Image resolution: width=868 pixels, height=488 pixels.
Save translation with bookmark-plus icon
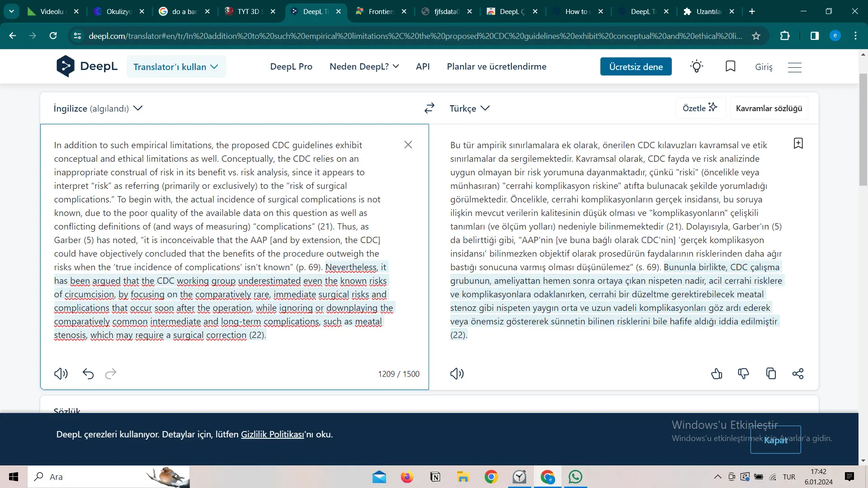point(798,144)
